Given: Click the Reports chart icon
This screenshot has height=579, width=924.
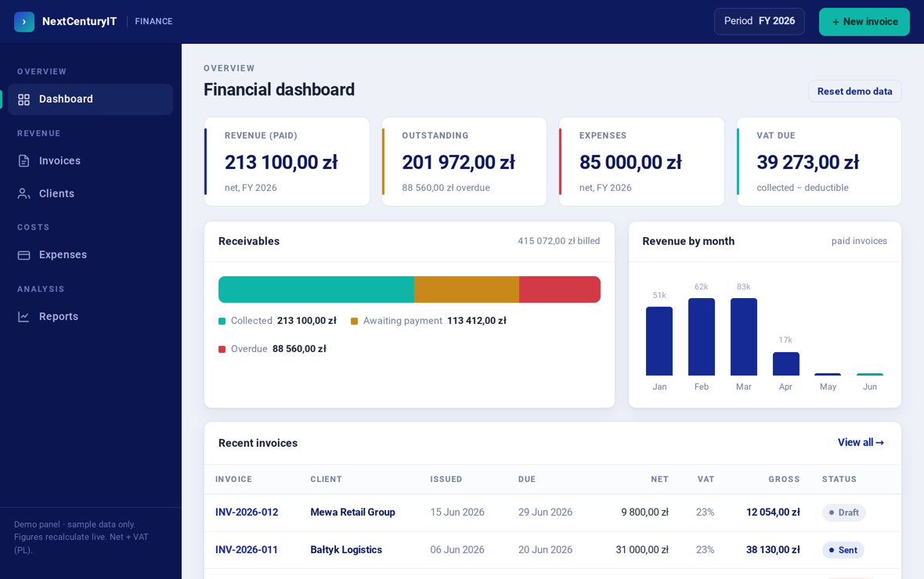Looking at the screenshot, I should click(x=23, y=317).
